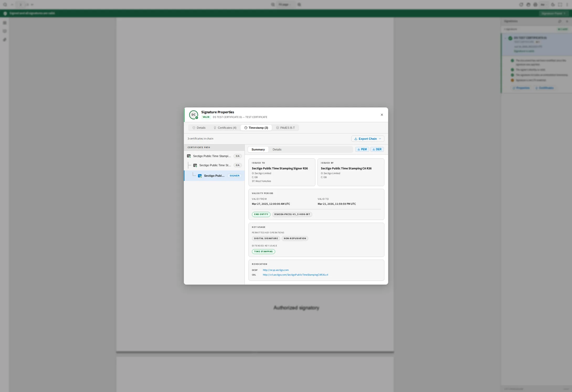572x392 pixels.
Task: Close the background Signatures side panel
Action: (x=567, y=21)
